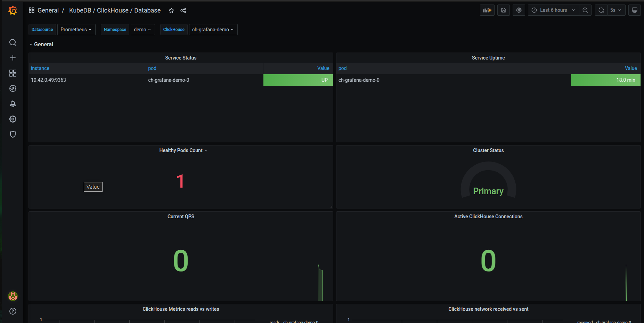
Task: Open dashboard settings gear in top bar
Action: coord(519,10)
